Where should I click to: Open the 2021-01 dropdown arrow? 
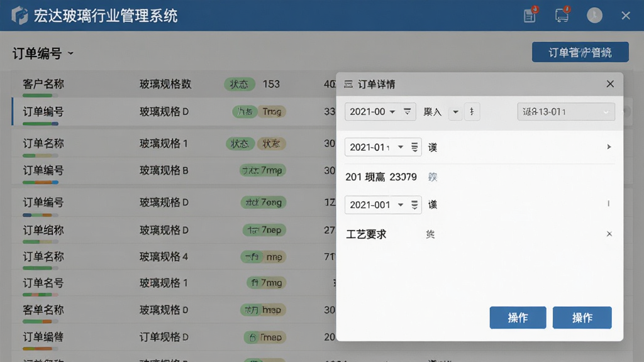point(401,147)
